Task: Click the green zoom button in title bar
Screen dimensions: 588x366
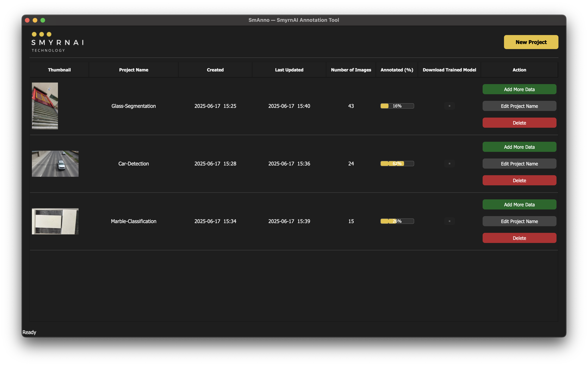Action: pyautogui.click(x=43, y=20)
